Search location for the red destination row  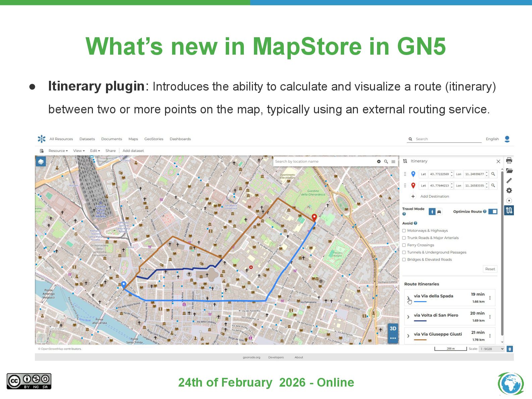(493, 185)
